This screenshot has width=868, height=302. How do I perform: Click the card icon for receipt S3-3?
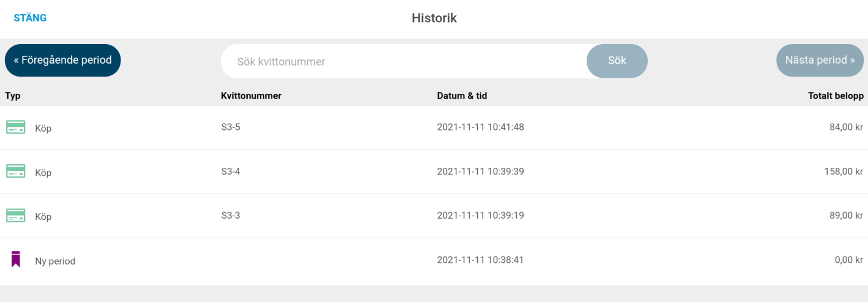[x=15, y=216]
